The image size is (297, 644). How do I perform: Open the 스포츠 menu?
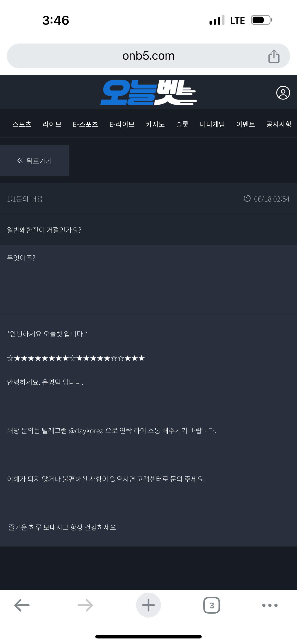tap(22, 124)
